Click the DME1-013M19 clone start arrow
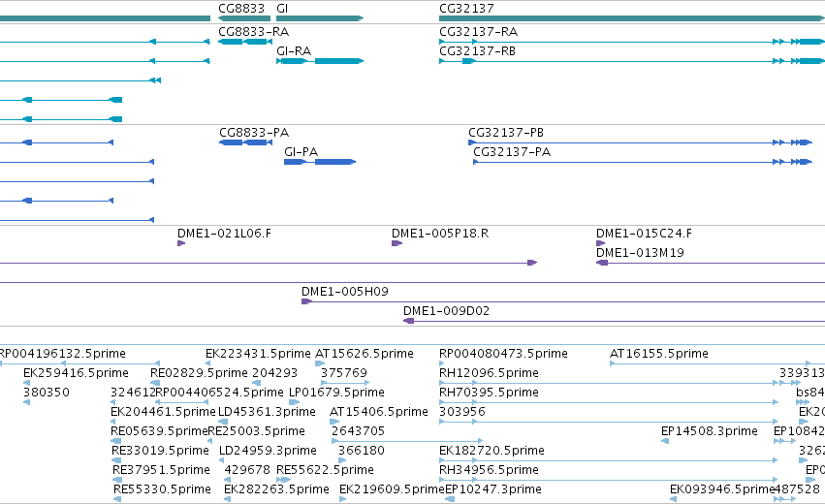The width and height of the screenshot is (825, 504). [602, 263]
